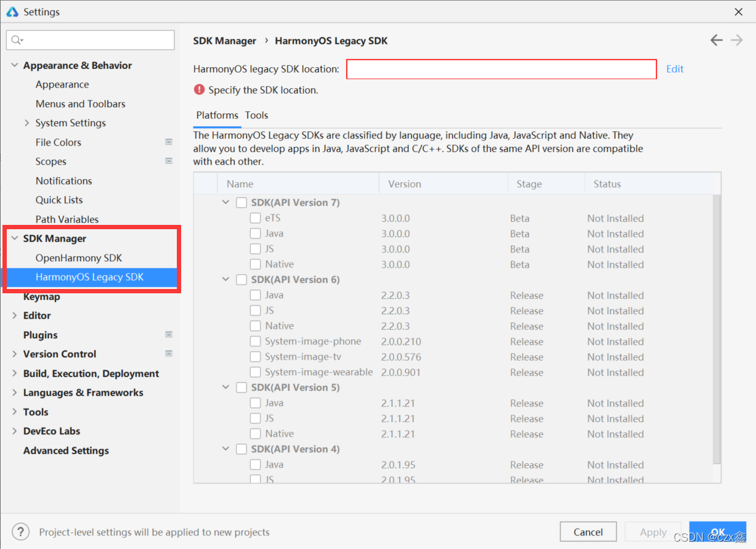
Task: Expand Build, Execution, Deployment section
Action: pyautogui.click(x=15, y=373)
